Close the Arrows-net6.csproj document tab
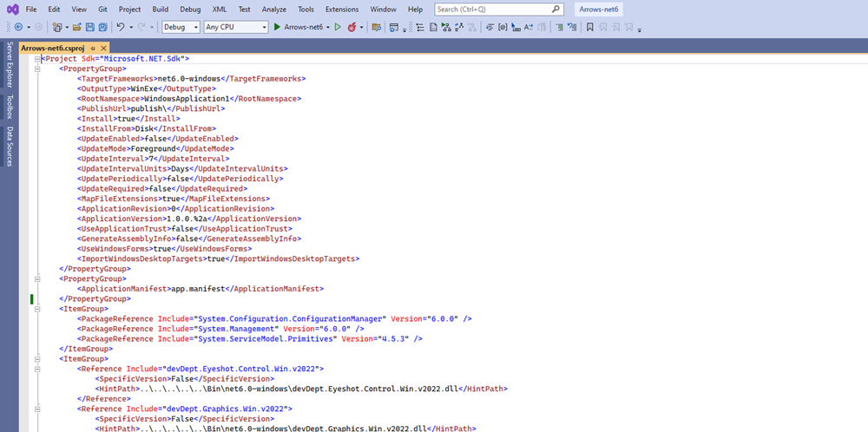 103,48
